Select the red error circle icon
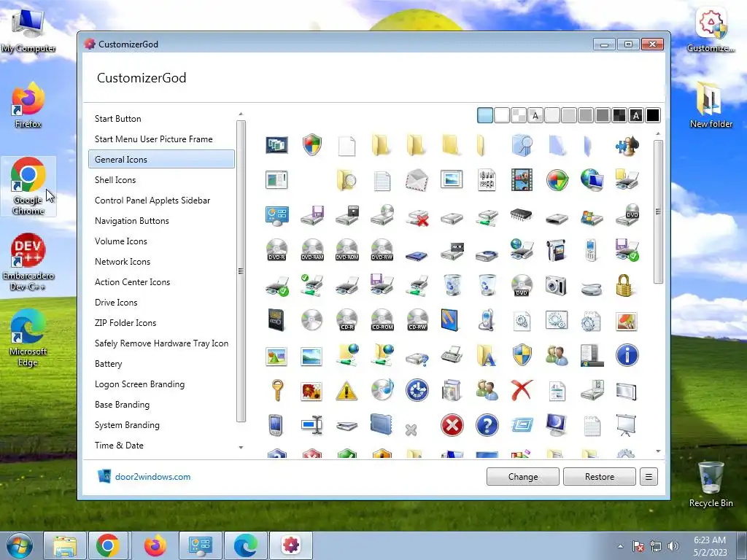This screenshot has width=747, height=560. 452,425
